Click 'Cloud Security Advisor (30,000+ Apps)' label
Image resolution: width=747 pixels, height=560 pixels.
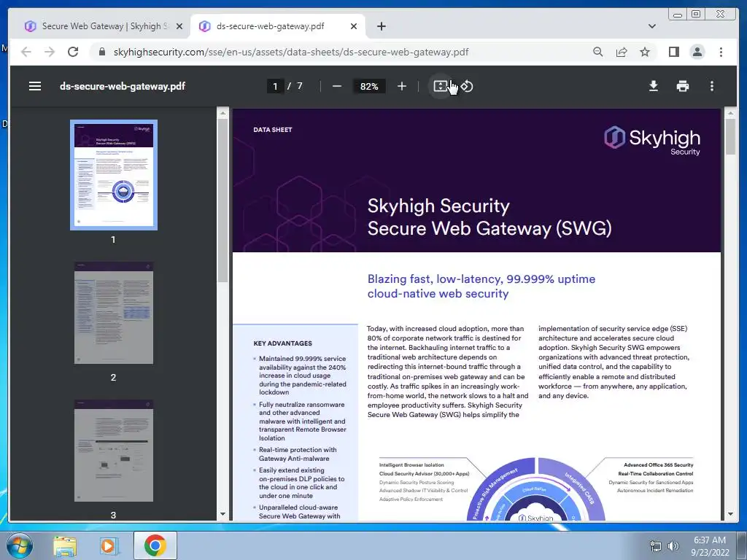[x=425, y=474]
